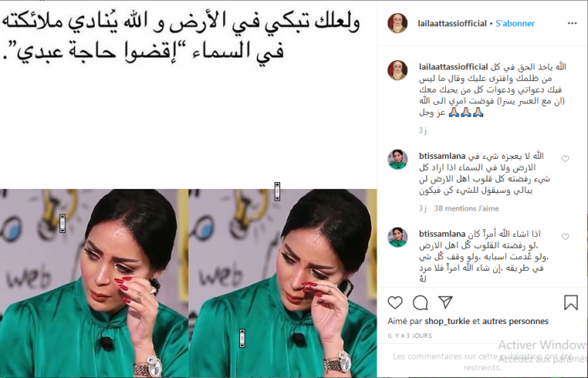Open shop_turkie profile link
The height and width of the screenshot is (378, 588).
(x=446, y=322)
